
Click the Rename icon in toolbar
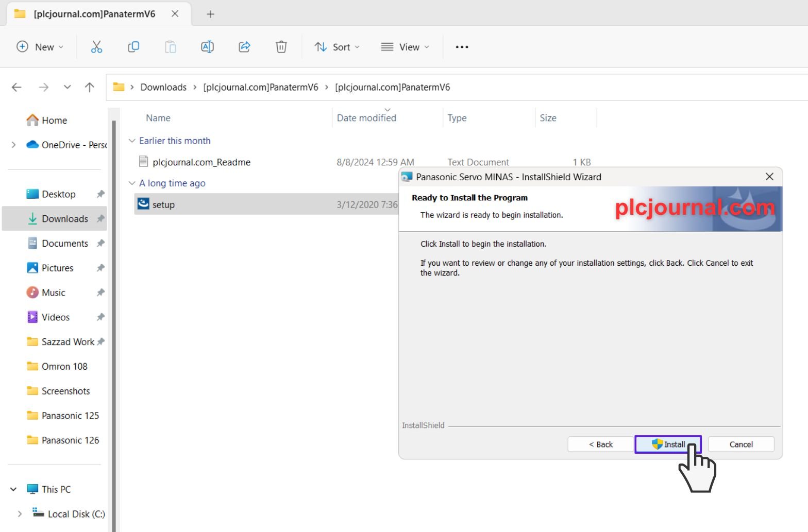[x=207, y=47]
